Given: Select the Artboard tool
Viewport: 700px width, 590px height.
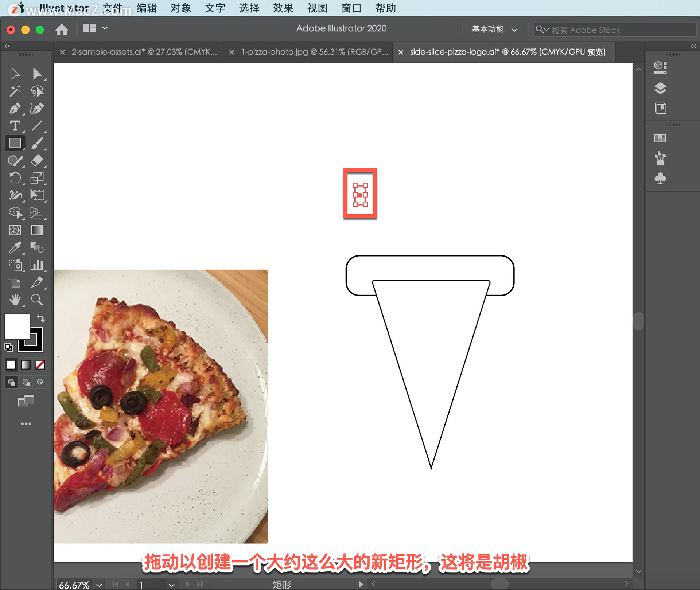Looking at the screenshot, I should click(15, 282).
